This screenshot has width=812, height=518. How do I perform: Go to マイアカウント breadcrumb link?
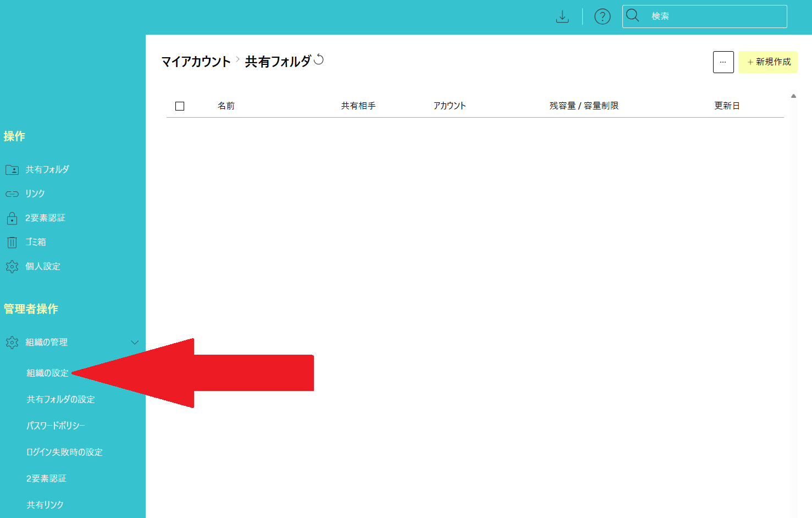click(x=196, y=62)
